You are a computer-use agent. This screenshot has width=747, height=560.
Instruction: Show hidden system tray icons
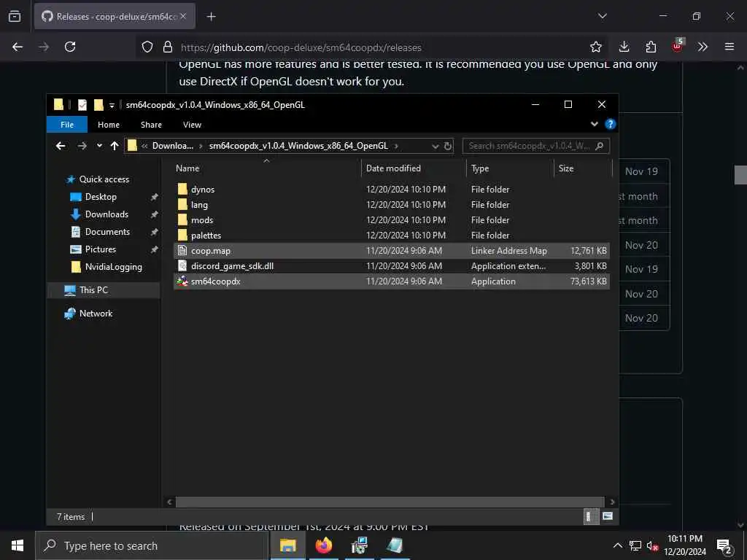617,545
